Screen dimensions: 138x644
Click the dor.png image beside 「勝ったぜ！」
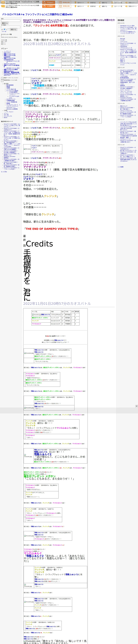(29, 181)
